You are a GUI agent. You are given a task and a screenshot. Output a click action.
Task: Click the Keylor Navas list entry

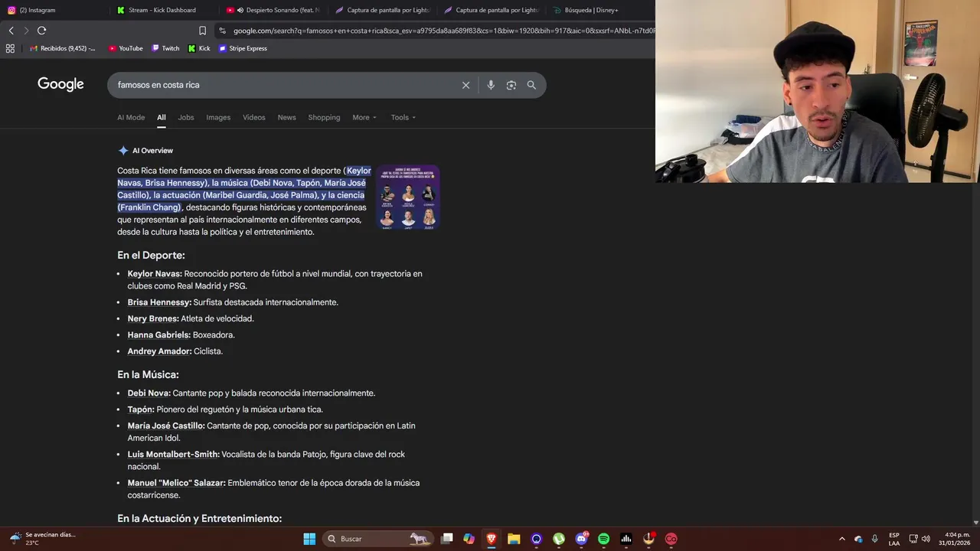[155, 274]
